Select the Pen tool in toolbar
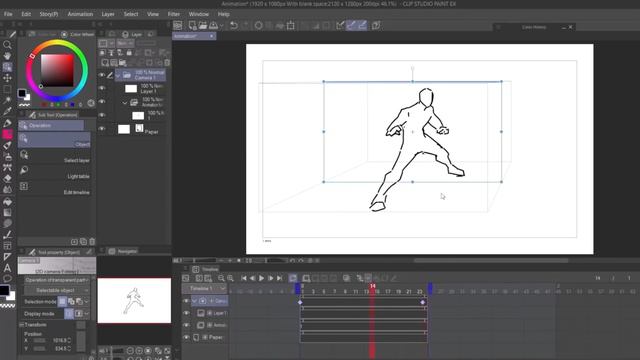Viewport: 640px width, 360px height. (x=7, y=122)
